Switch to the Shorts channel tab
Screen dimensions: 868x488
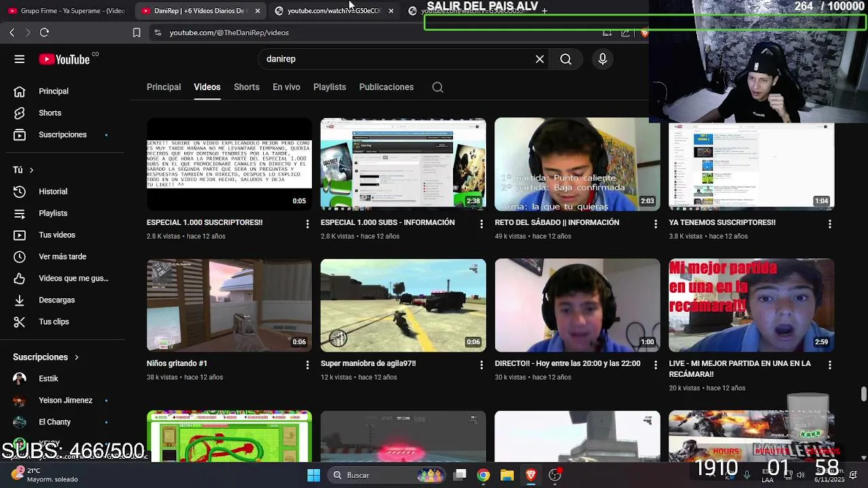click(246, 87)
